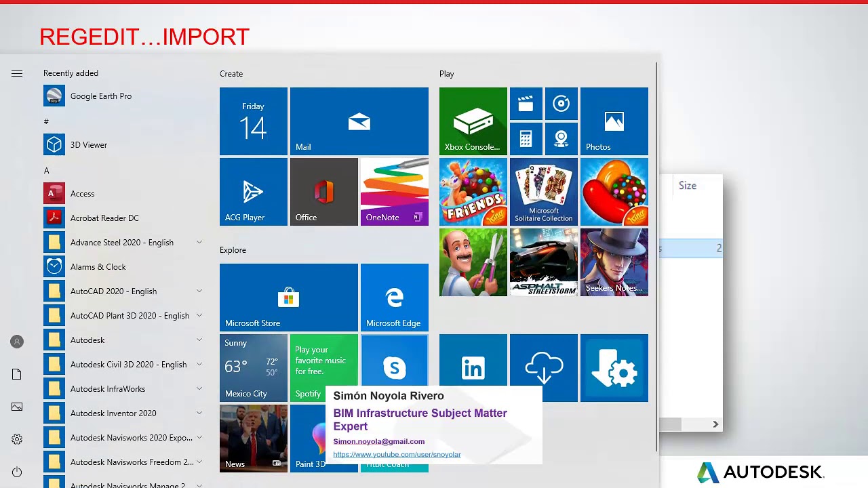Viewport: 868px width, 488px height.
Task: Launch Asphalt Streetstorm tile
Action: (544, 262)
